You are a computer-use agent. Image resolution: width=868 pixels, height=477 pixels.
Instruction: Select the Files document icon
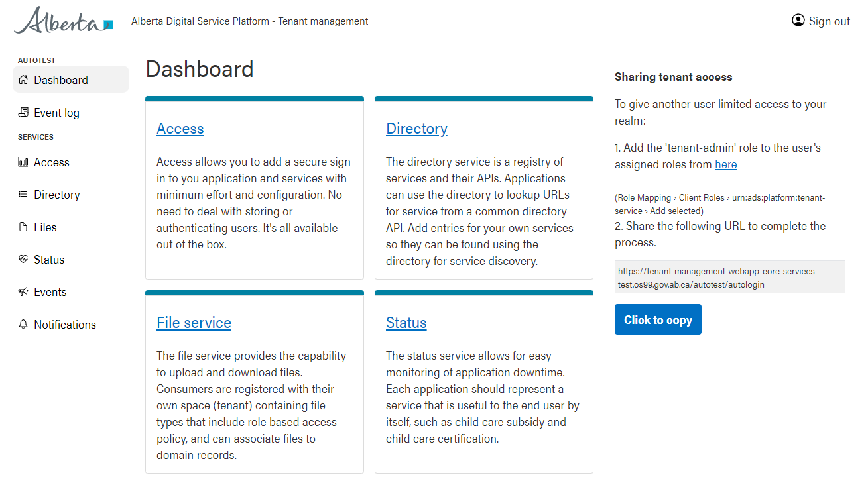pos(22,227)
